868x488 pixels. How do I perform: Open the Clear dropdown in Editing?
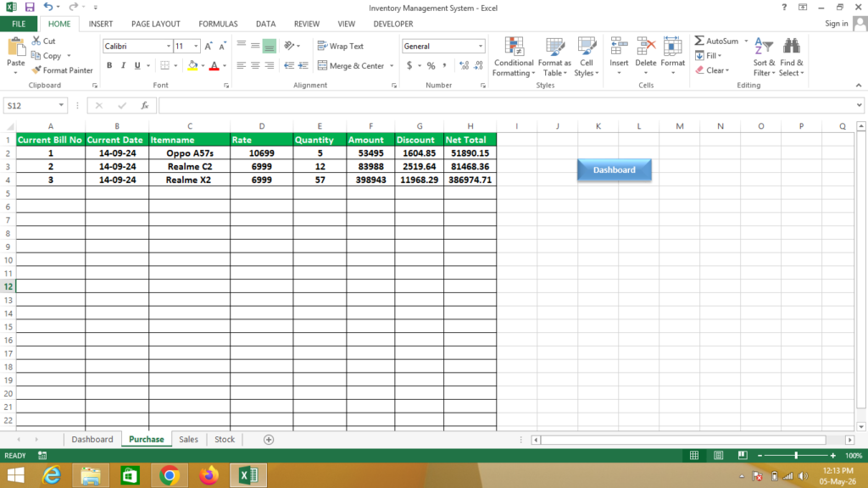coord(712,70)
